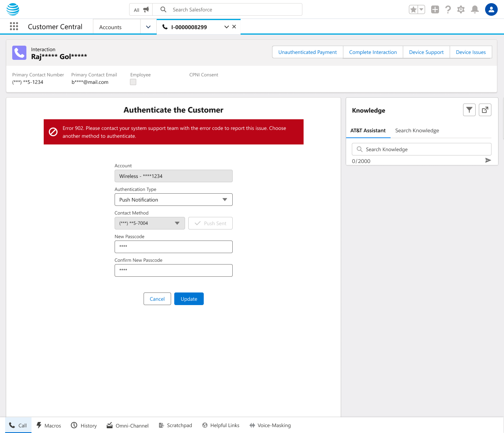Open Omni-Channel in the utility bar

[128, 425]
